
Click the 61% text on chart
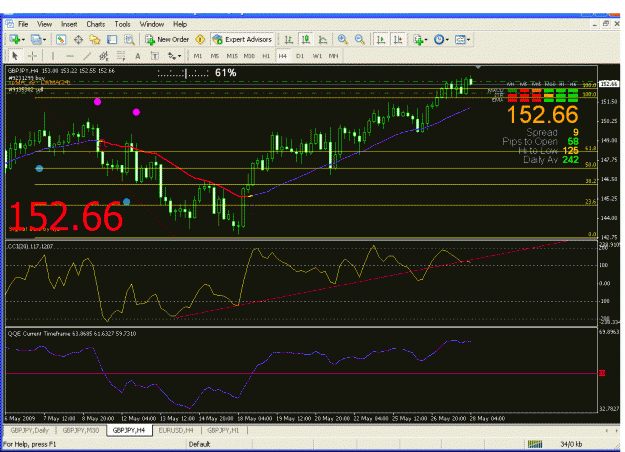(x=226, y=73)
